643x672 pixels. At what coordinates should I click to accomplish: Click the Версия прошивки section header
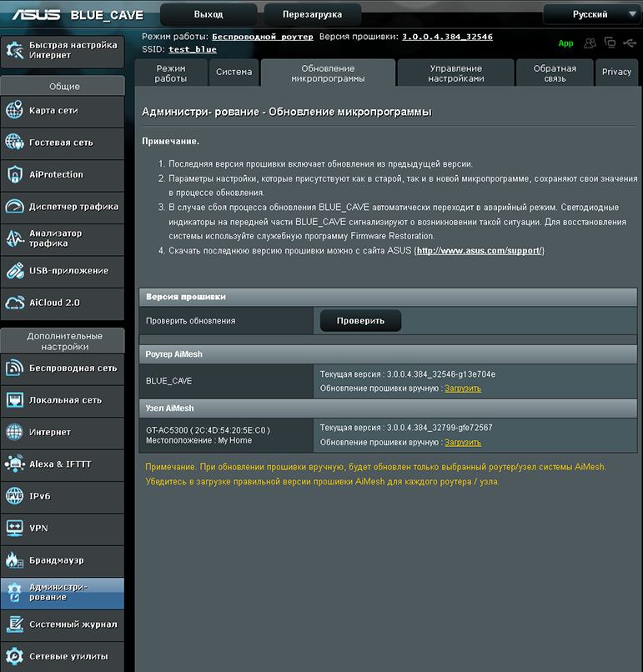click(x=388, y=297)
